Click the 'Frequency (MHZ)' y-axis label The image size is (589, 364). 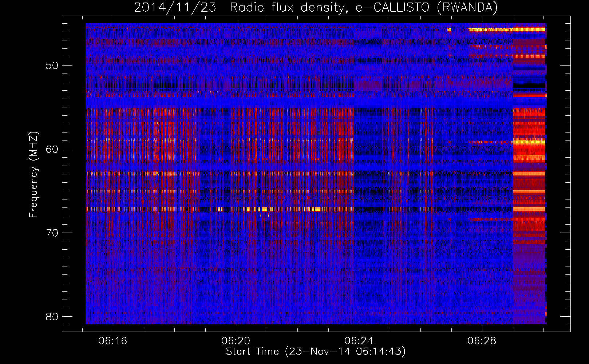coord(33,175)
